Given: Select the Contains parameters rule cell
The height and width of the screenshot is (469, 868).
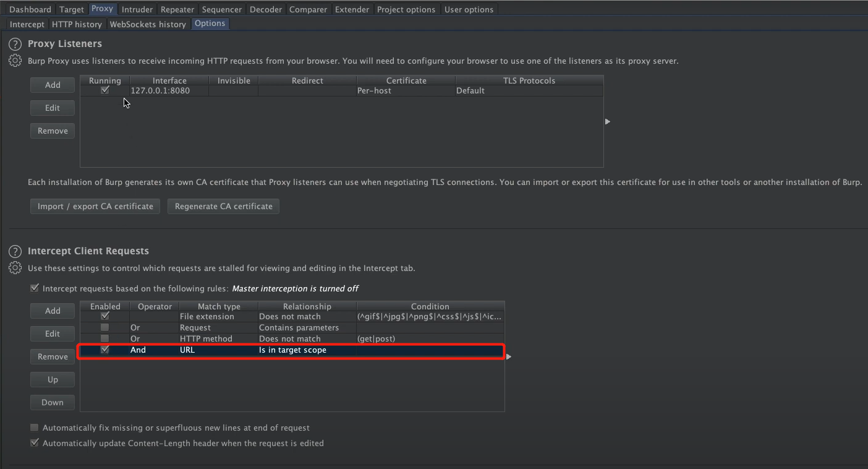Looking at the screenshot, I should (307, 327).
